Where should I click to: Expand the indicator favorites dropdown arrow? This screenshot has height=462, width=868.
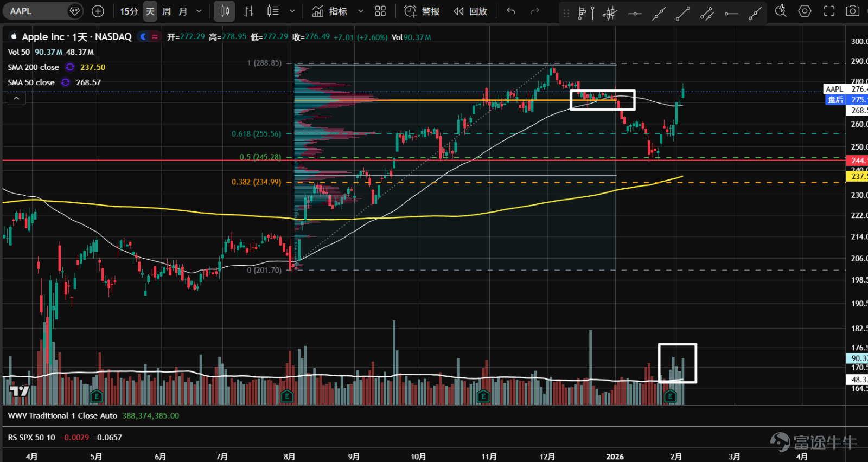(361, 11)
